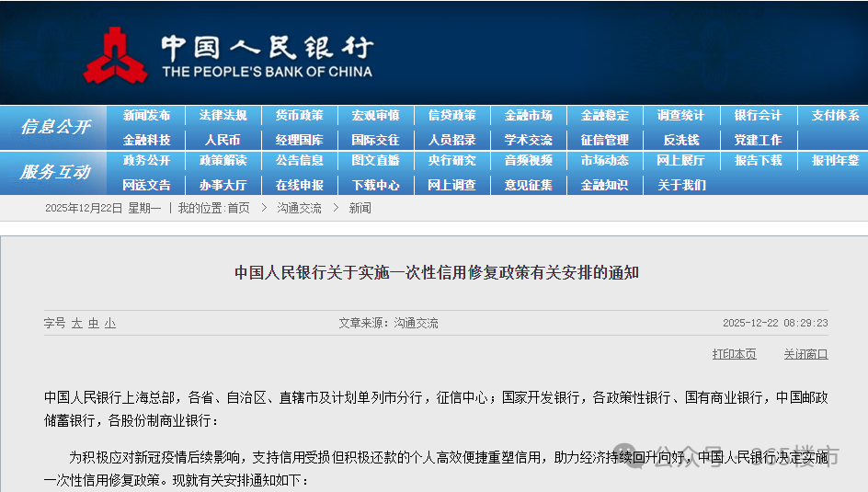
Task: Open 调查统计 navigation link
Action: pyautogui.click(x=680, y=116)
